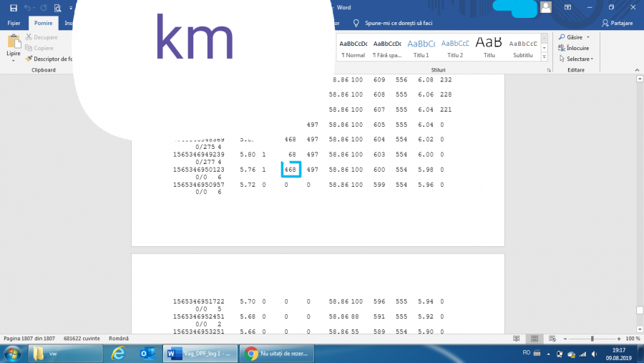Image resolution: width=644 pixels, height=363 pixels.
Task: Click the zoom slider in status bar
Action: (591, 338)
